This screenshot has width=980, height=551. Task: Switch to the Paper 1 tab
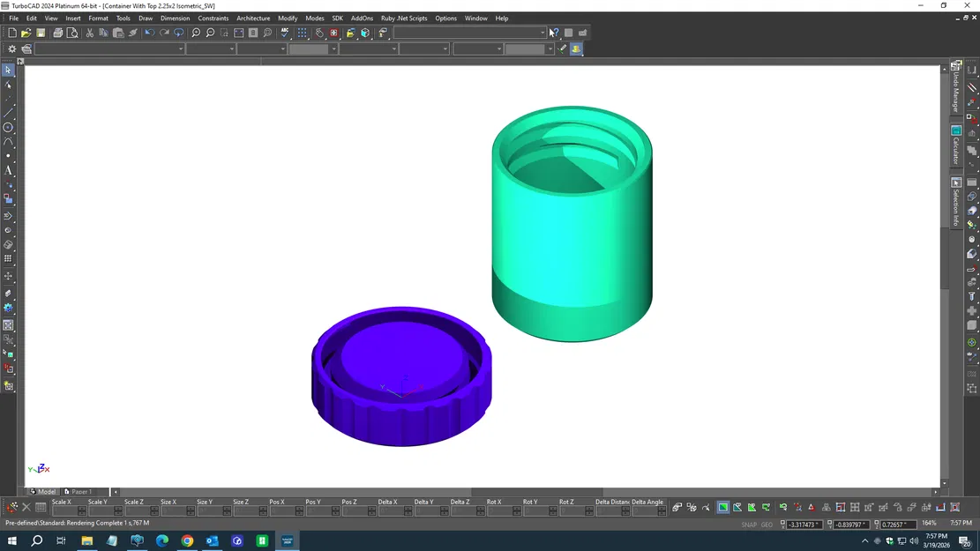(x=81, y=491)
